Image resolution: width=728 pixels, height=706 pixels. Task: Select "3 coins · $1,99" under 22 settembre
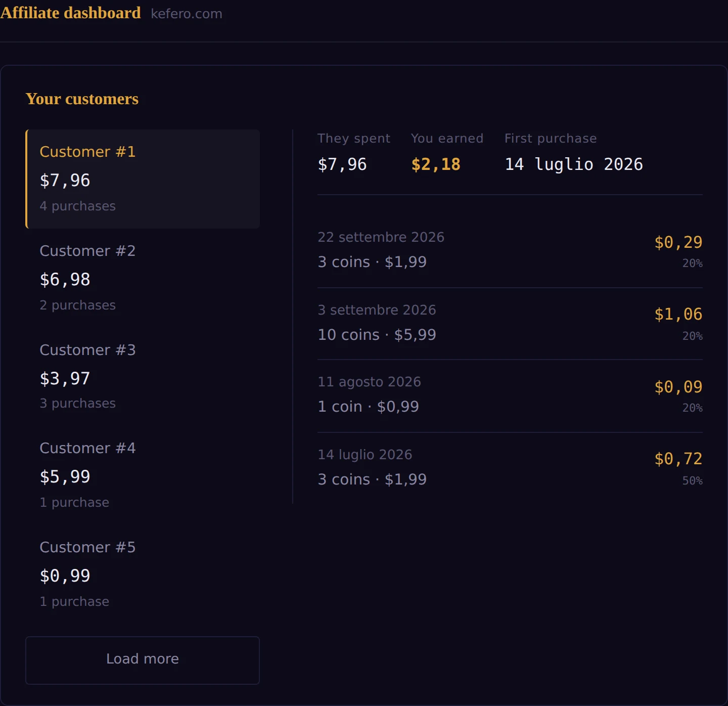coord(372,262)
